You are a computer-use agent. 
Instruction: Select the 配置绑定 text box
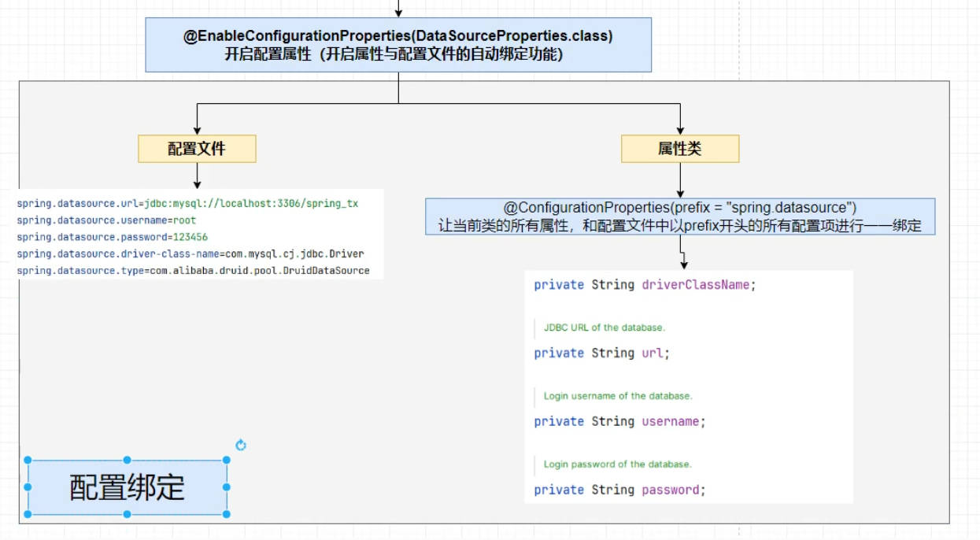pos(128,488)
